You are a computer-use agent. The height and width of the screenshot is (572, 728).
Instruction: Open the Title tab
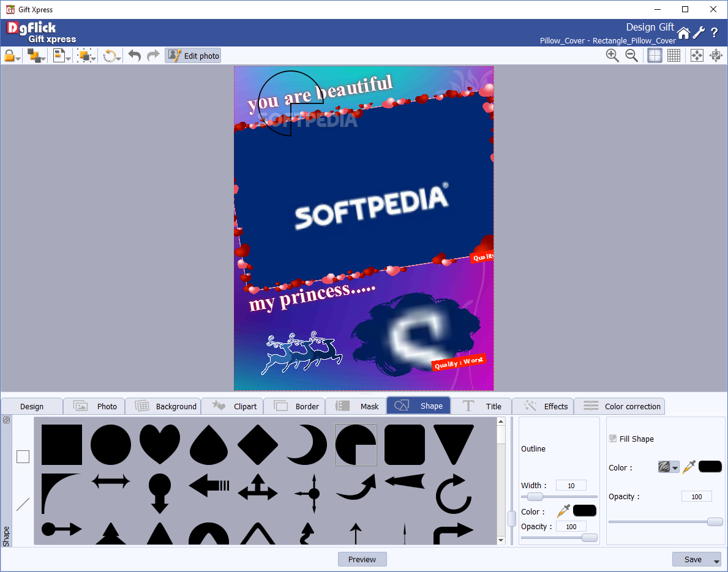tap(481, 406)
